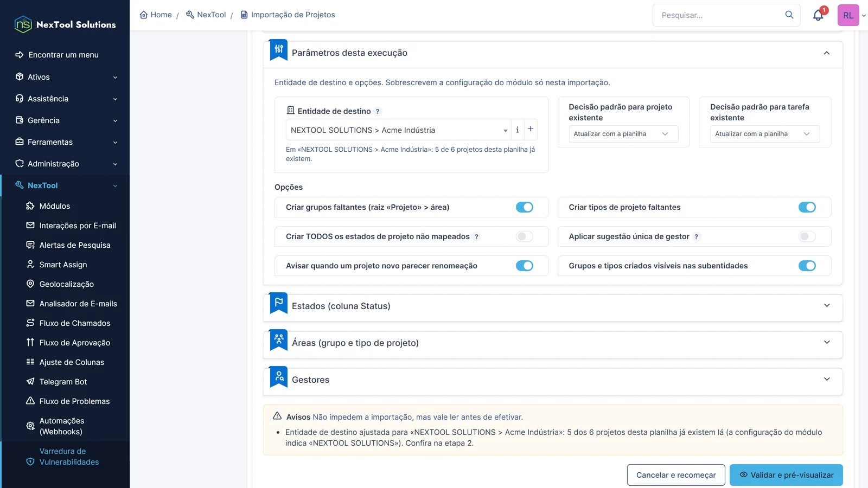Click the plus icon beside Entidade de destino
Image resolution: width=868 pixels, height=488 pixels.
531,129
